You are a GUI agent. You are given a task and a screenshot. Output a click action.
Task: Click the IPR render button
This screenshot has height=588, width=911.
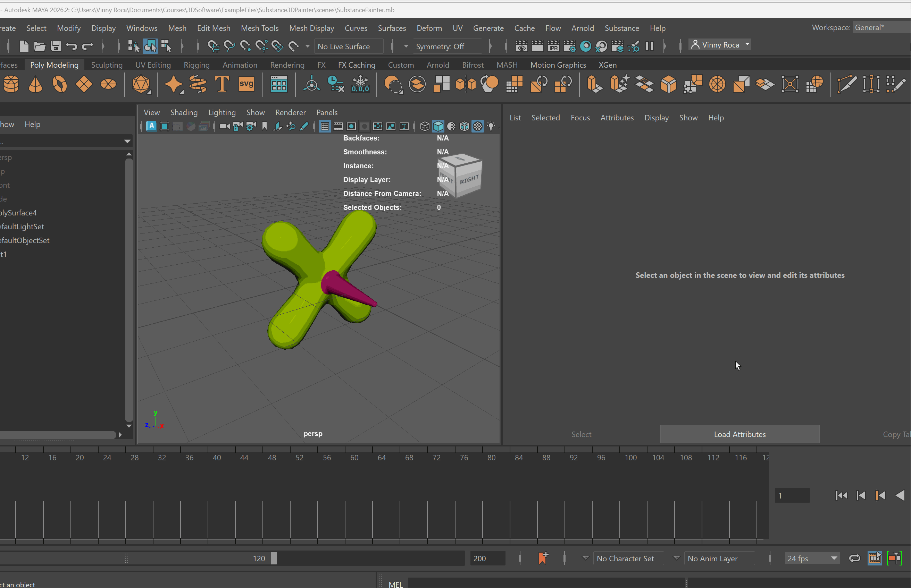pyautogui.click(x=553, y=46)
